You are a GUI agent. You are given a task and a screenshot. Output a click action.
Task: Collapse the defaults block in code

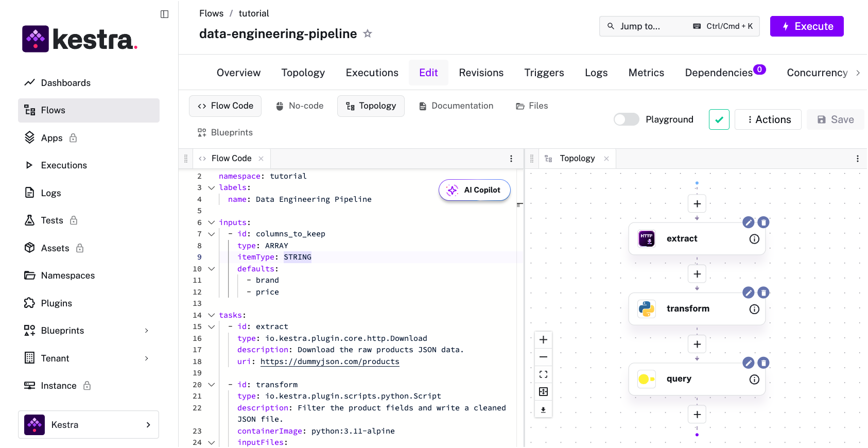pyautogui.click(x=211, y=269)
